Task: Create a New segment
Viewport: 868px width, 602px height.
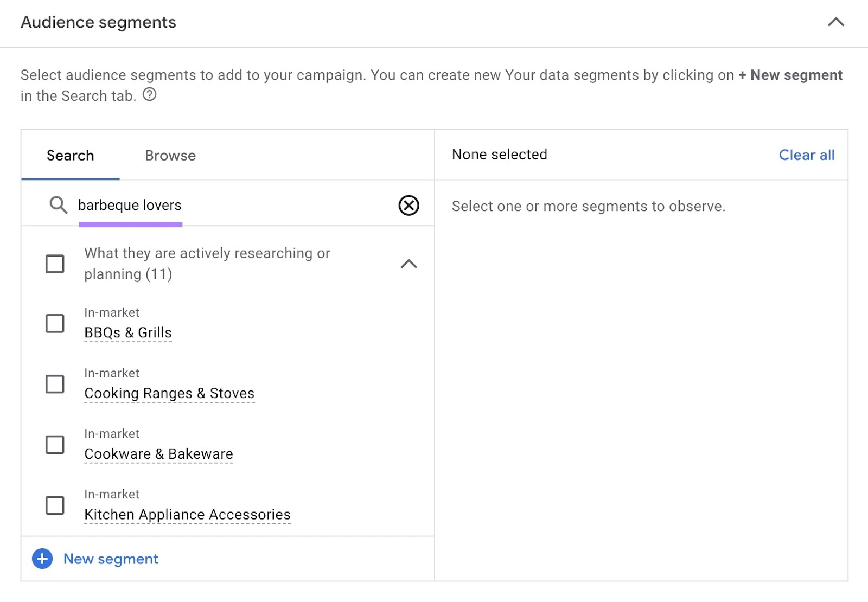Action: 110,559
